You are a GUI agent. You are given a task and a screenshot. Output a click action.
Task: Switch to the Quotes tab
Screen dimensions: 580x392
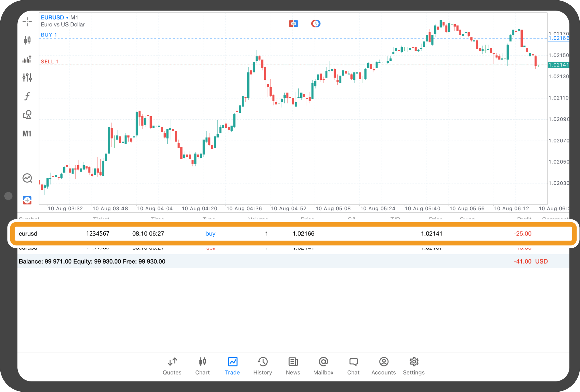pos(172,366)
